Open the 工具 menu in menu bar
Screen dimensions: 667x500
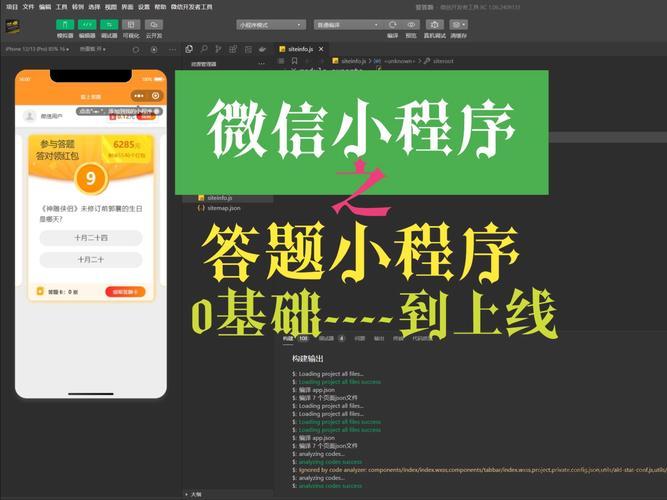pyautogui.click(x=62, y=6)
